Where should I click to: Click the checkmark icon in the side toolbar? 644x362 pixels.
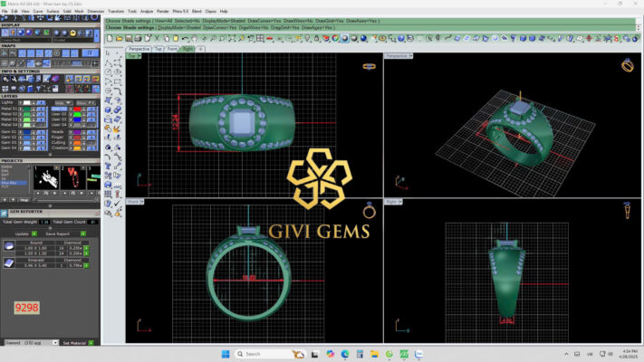[118, 204]
